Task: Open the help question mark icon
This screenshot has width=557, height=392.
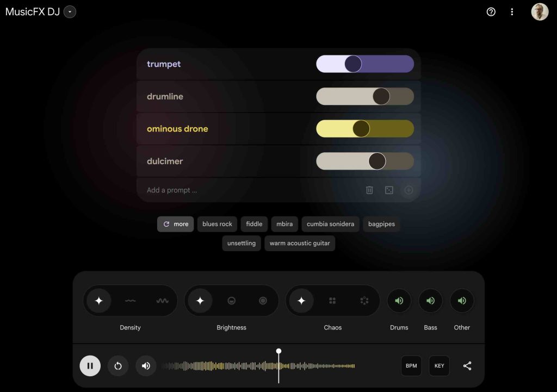Action: [491, 12]
